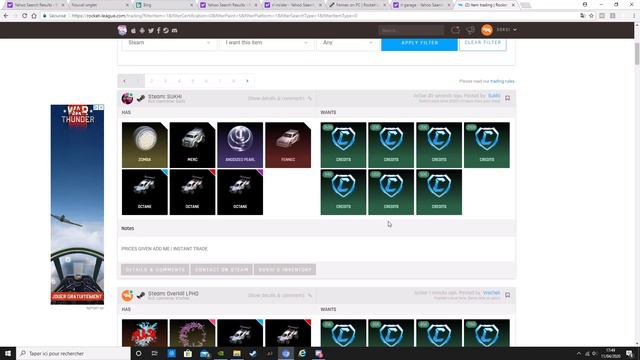The width and height of the screenshot is (640, 360).
Task: Click the Rocket League Garage logo
Action: click(x=122, y=30)
